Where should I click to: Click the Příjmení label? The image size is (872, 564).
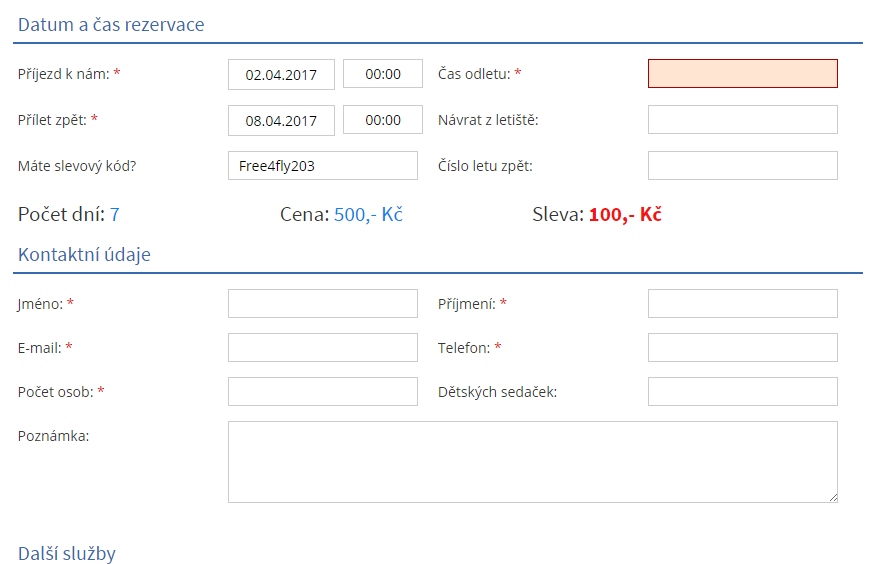point(472,304)
